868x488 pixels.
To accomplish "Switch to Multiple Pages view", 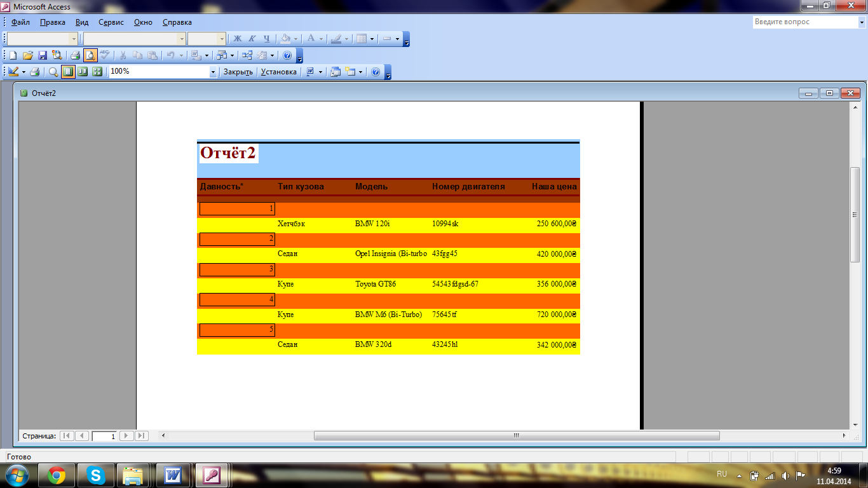I will point(97,72).
